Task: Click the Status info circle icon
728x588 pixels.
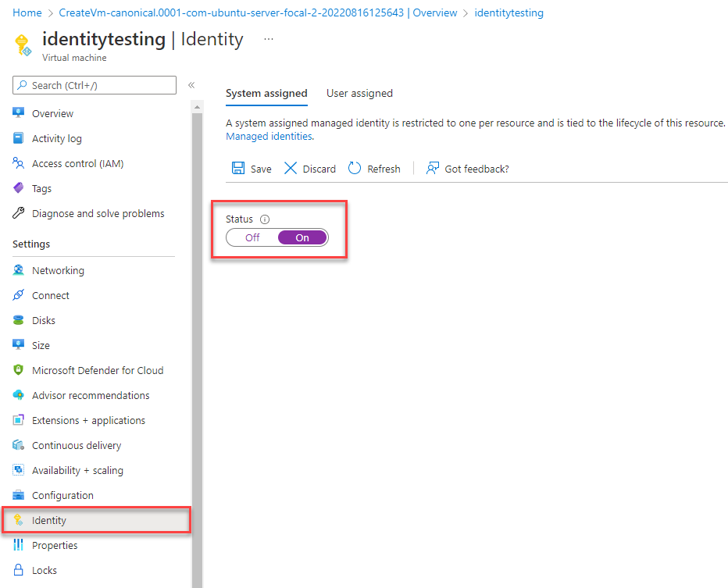Action: pos(265,219)
